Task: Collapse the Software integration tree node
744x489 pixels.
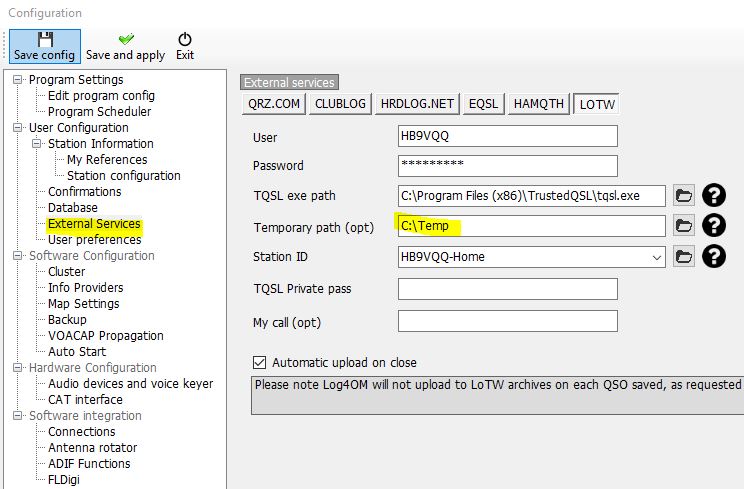Action: click(18, 415)
